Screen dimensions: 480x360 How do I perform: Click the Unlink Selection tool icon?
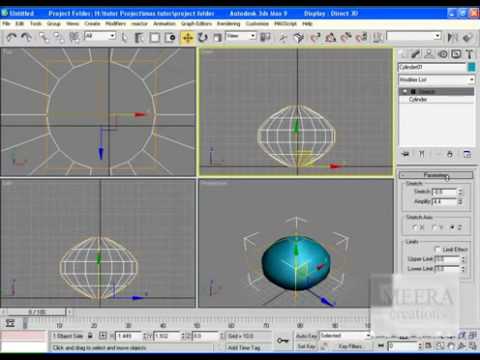(x=59, y=37)
